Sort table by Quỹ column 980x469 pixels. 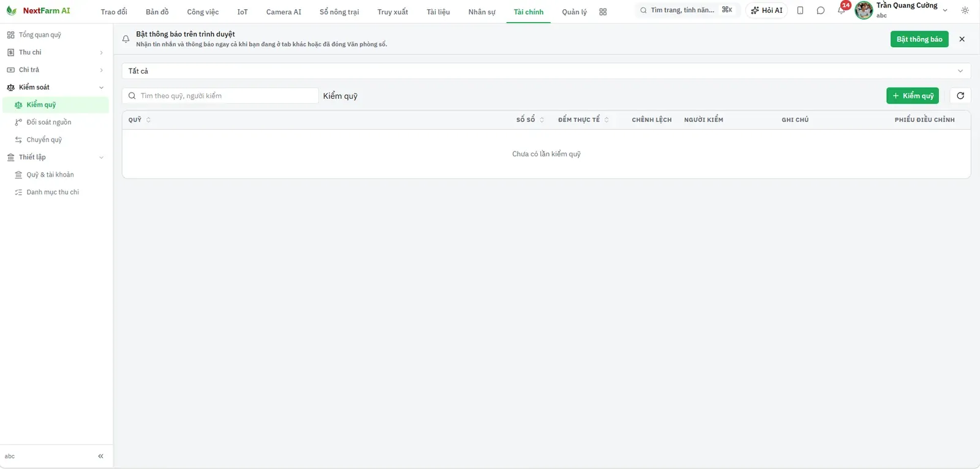click(140, 120)
